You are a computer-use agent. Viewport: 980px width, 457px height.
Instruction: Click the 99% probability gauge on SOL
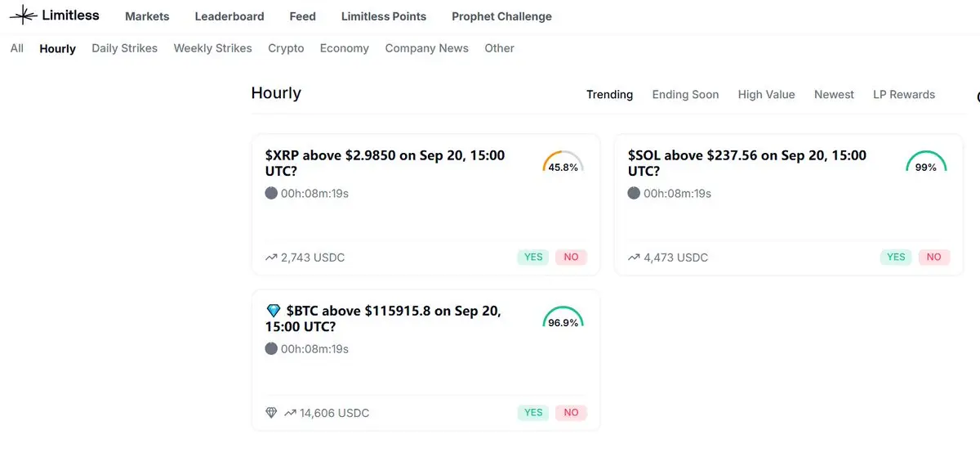[x=926, y=163]
